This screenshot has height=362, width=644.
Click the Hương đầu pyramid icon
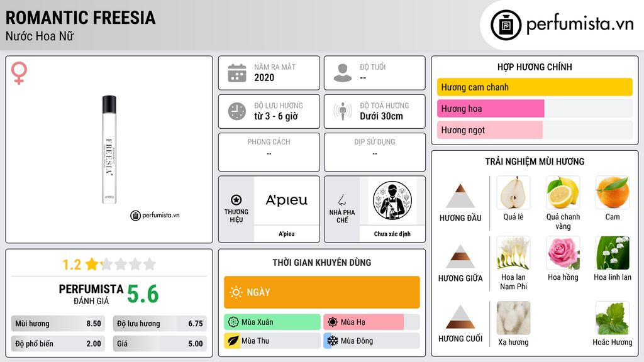click(x=460, y=196)
